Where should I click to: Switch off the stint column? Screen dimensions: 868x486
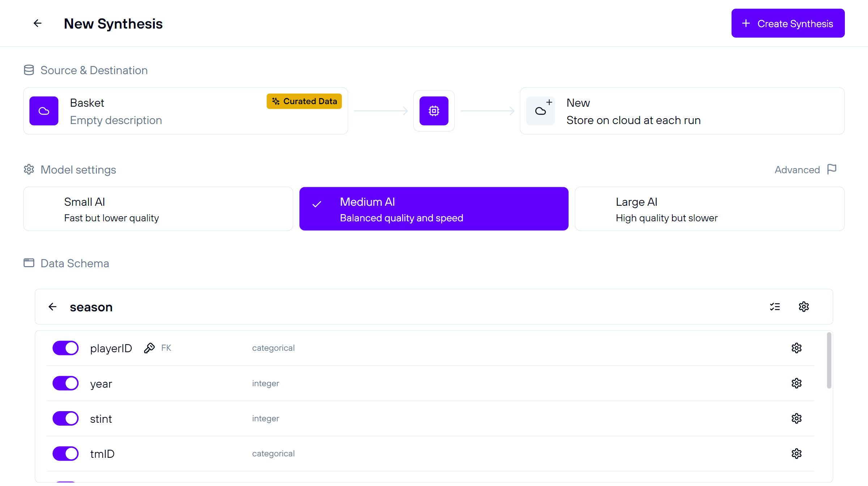tap(65, 418)
